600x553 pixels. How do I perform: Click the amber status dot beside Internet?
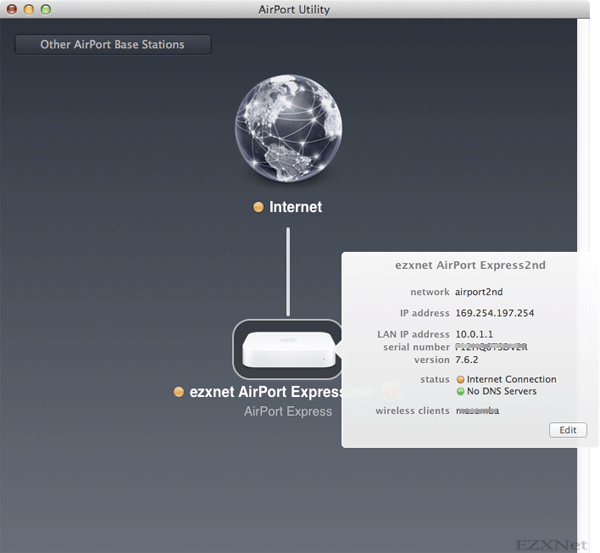[x=258, y=207]
